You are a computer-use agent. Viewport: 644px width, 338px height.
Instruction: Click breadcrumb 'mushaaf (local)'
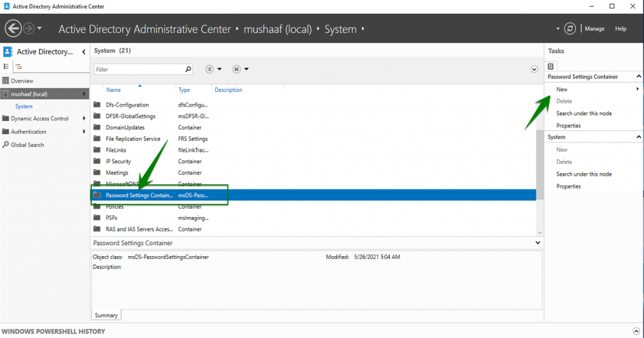click(x=277, y=29)
